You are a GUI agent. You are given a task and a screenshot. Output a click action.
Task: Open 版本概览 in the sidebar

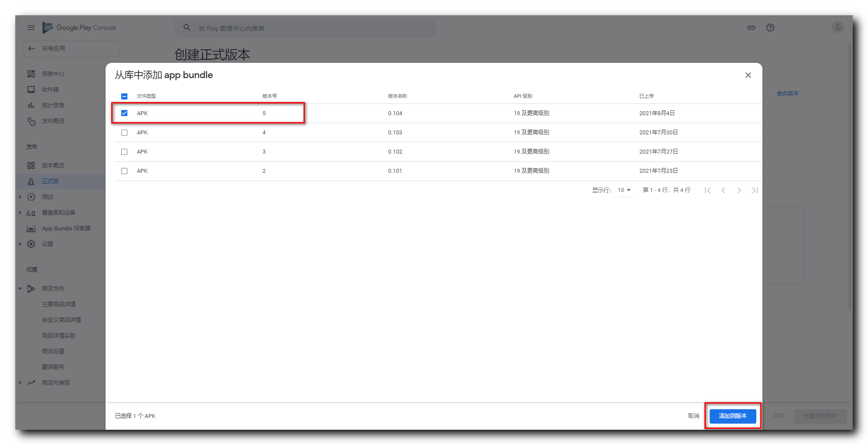click(53, 165)
